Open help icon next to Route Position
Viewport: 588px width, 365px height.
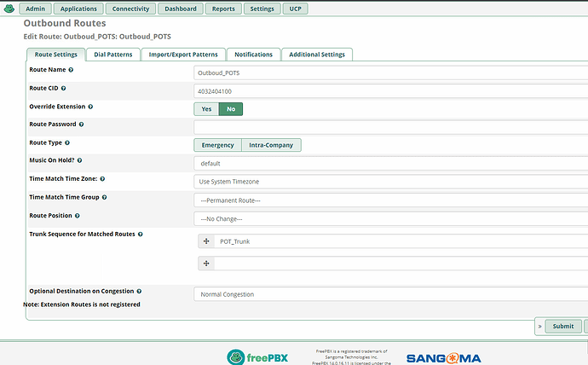point(78,216)
